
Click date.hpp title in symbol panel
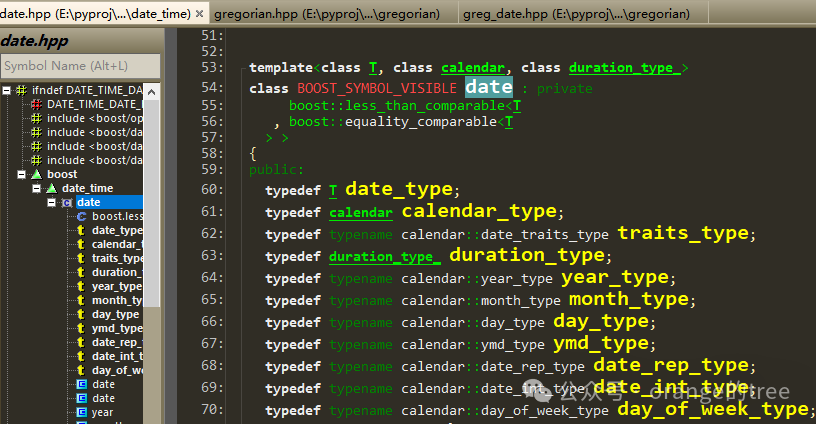[x=34, y=41]
